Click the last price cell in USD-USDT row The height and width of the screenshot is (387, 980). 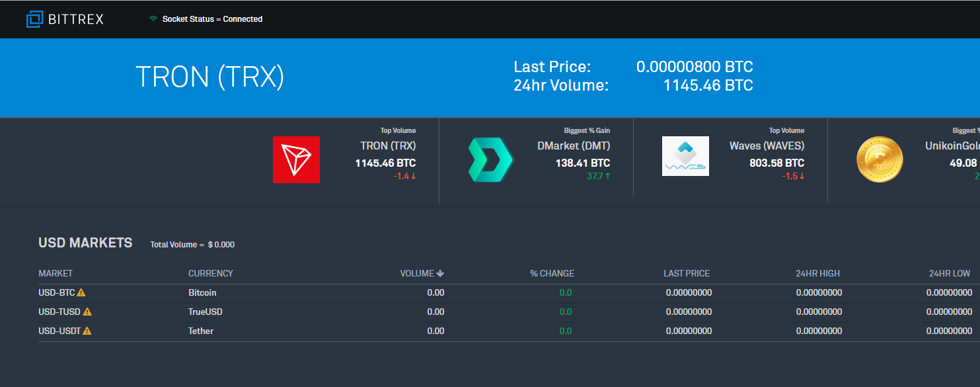point(689,331)
